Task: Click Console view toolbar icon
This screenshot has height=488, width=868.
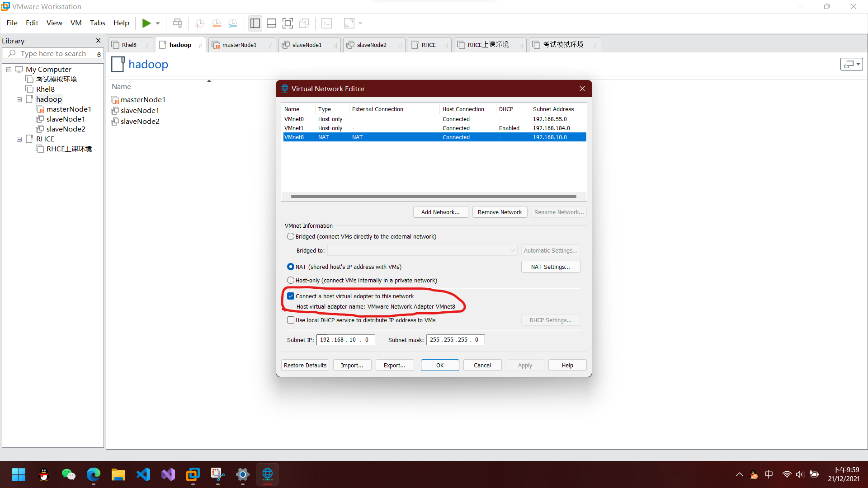Action: [326, 23]
